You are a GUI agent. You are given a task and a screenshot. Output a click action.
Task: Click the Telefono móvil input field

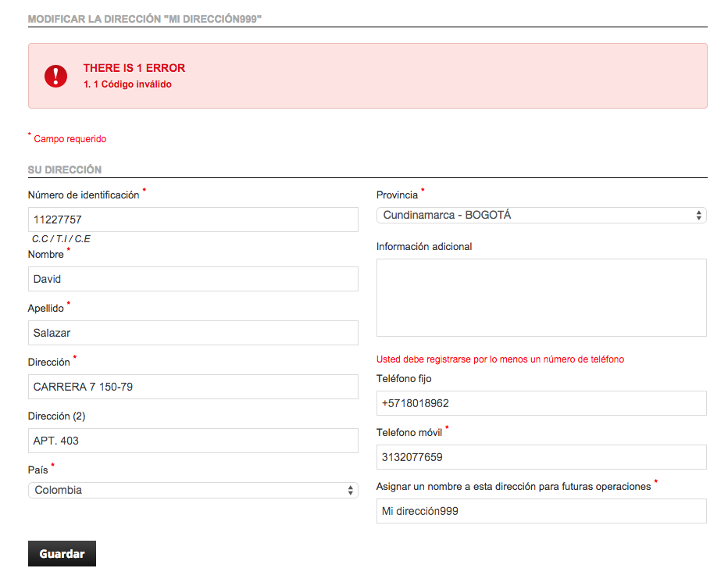541,457
